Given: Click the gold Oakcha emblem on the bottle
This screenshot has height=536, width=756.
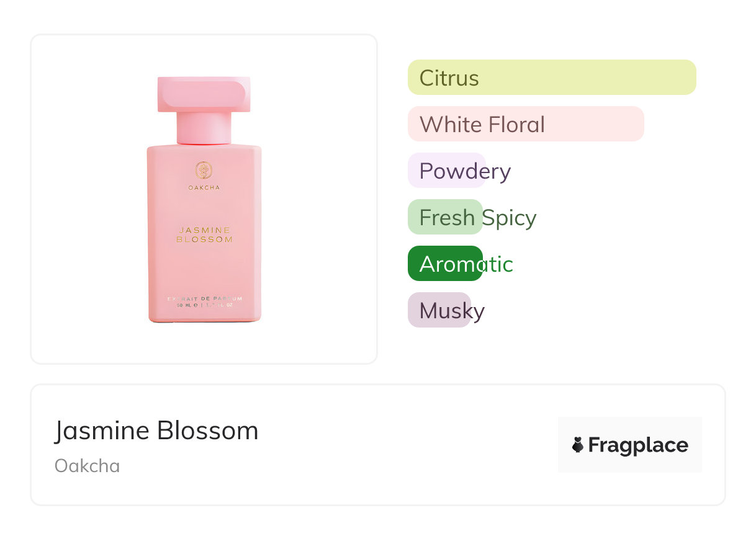Looking at the screenshot, I should pyautogui.click(x=204, y=170).
